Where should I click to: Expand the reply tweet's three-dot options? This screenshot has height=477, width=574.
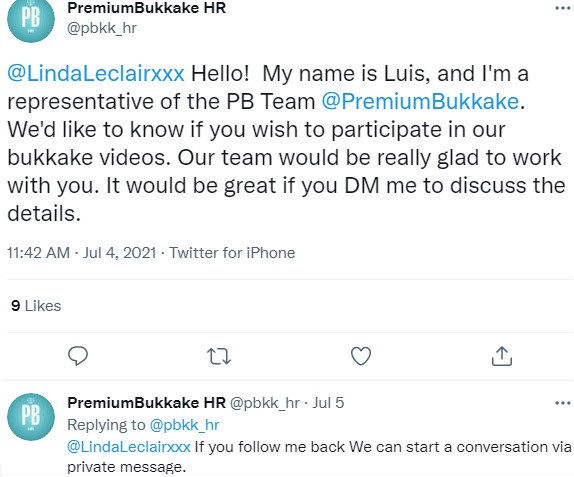(563, 403)
